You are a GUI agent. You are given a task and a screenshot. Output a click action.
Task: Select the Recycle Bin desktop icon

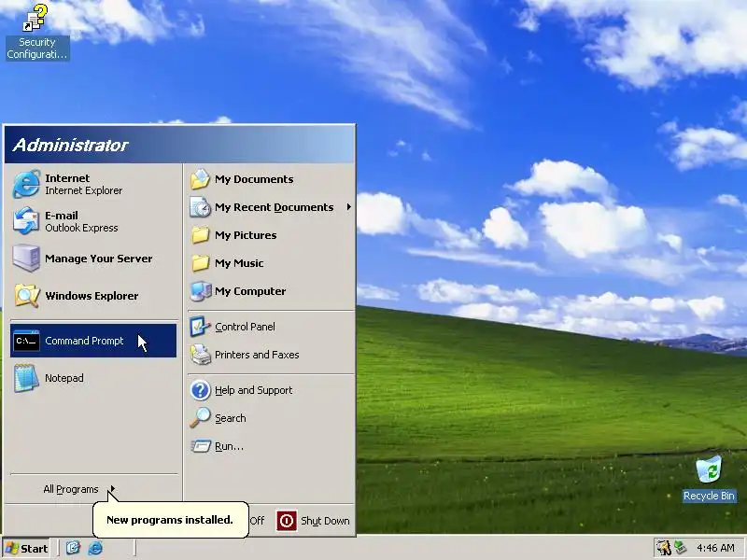pyautogui.click(x=709, y=470)
